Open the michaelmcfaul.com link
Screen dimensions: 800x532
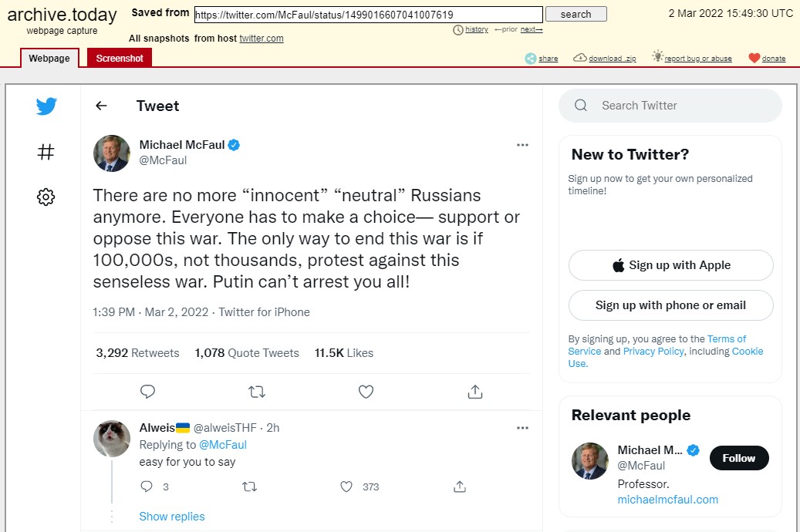click(667, 500)
